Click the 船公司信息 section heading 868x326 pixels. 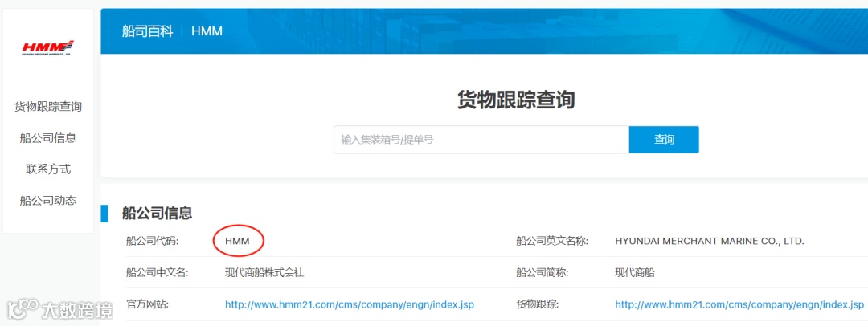pyautogui.click(x=158, y=213)
